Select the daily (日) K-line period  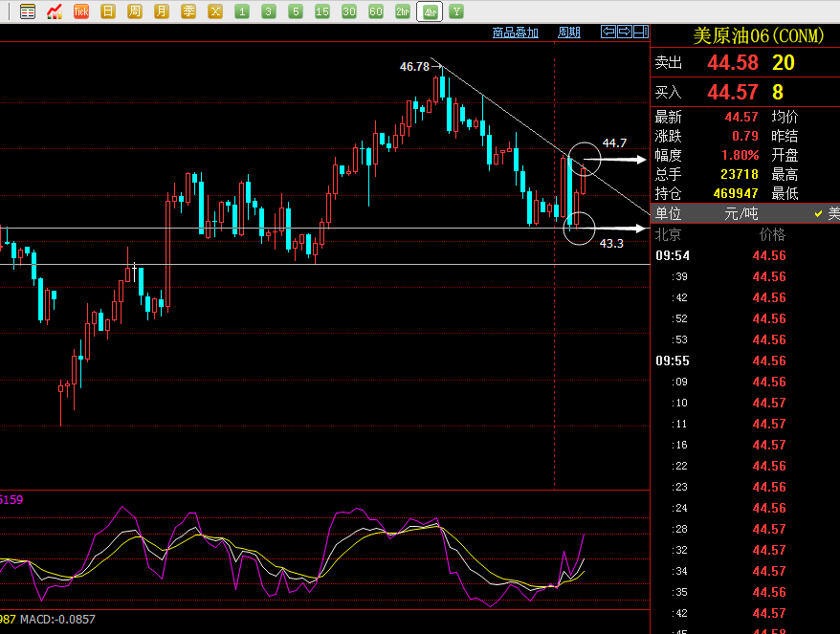pyautogui.click(x=108, y=11)
